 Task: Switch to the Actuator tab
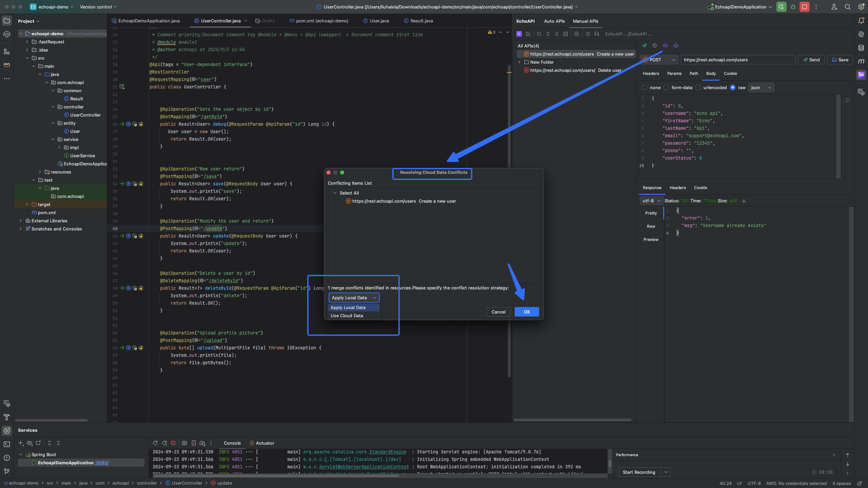[x=261, y=443]
